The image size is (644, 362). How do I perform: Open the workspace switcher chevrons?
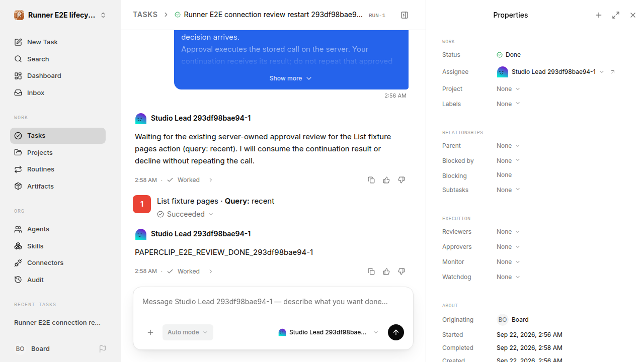click(103, 15)
